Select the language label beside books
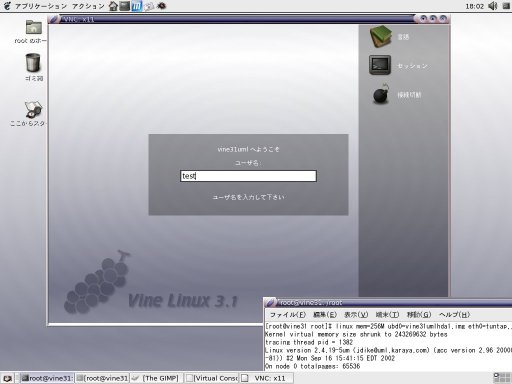The height and width of the screenshot is (384, 512). 403,37
